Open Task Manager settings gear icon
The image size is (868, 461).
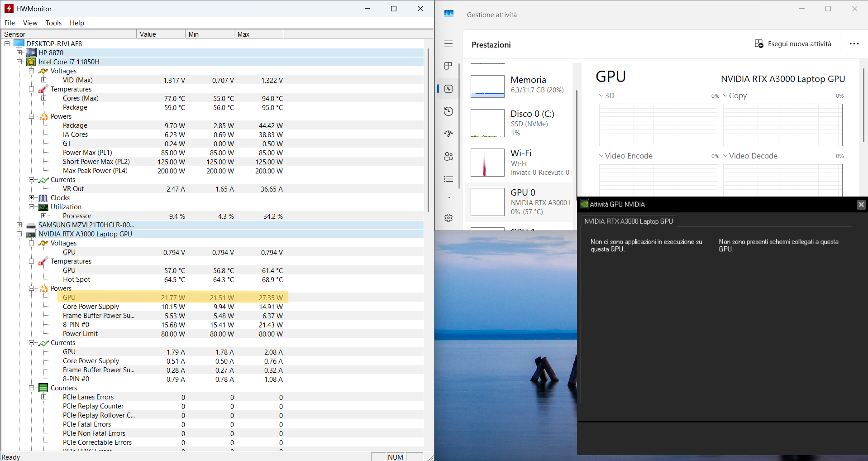448,218
